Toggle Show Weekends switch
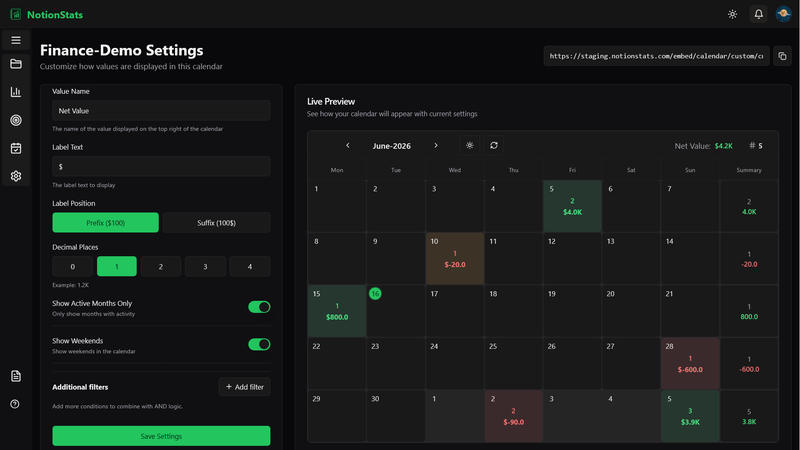The width and height of the screenshot is (800, 450). [x=259, y=344]
